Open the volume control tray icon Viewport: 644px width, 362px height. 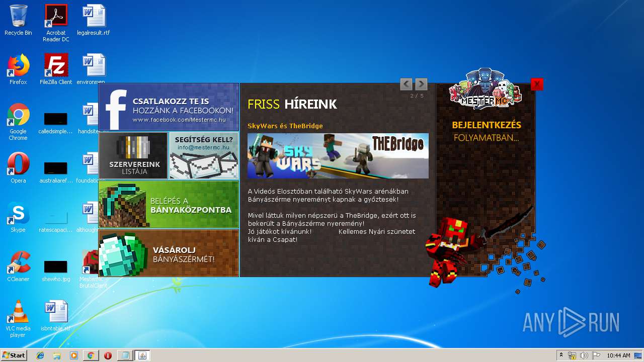584,355
